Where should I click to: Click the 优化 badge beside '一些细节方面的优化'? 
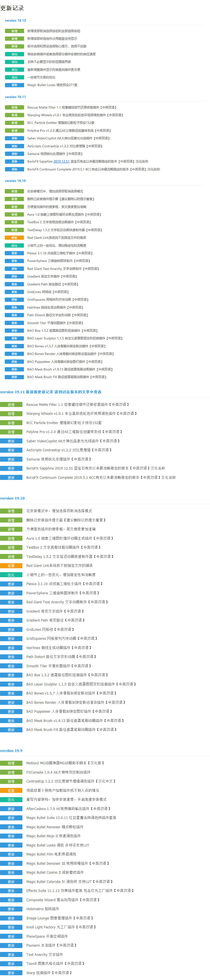pyautogui.click(x=15, y=77)
